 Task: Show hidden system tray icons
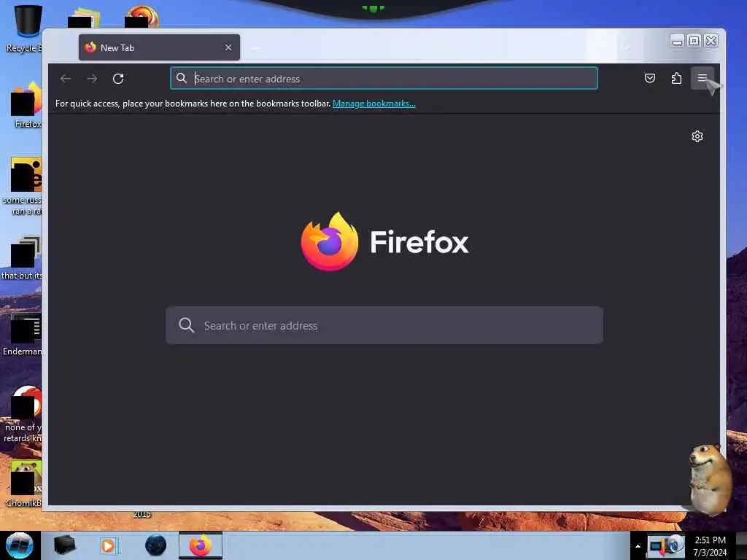(x=638, y=546)
